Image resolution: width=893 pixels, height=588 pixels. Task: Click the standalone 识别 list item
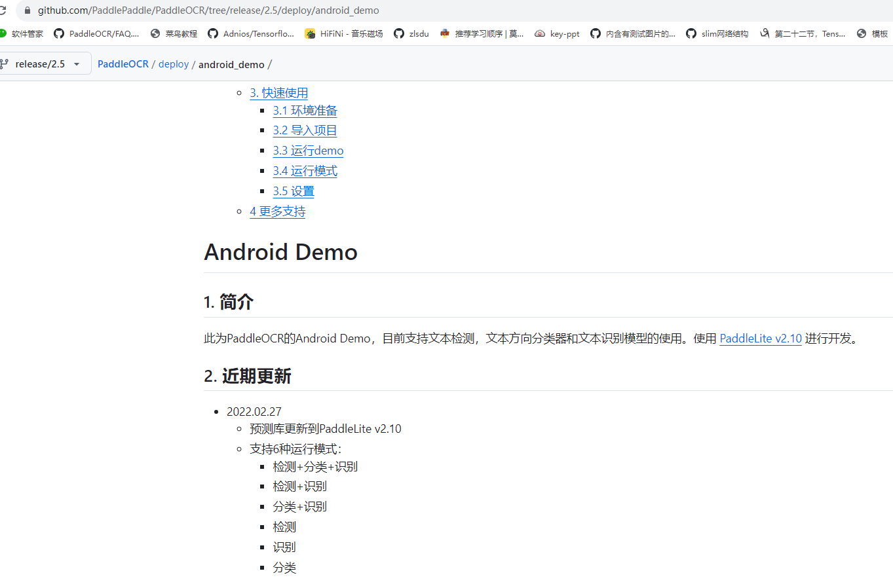[284, 547]
